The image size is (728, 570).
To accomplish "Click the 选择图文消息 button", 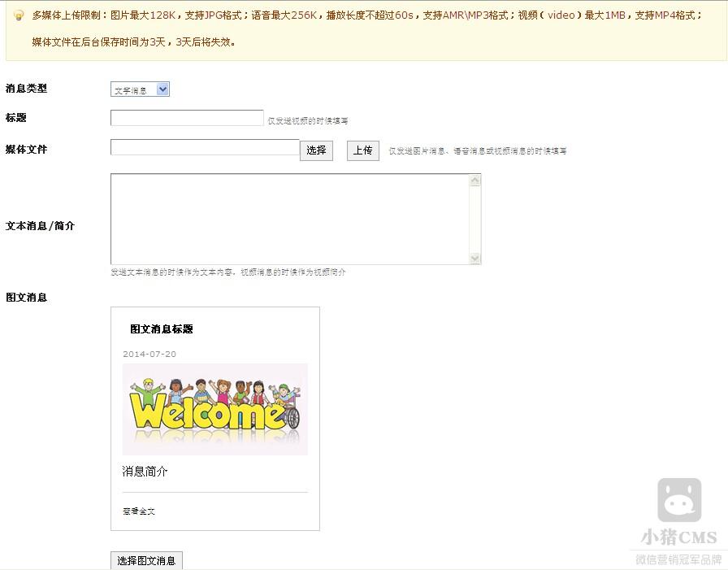I will click(x=146, y=561).
